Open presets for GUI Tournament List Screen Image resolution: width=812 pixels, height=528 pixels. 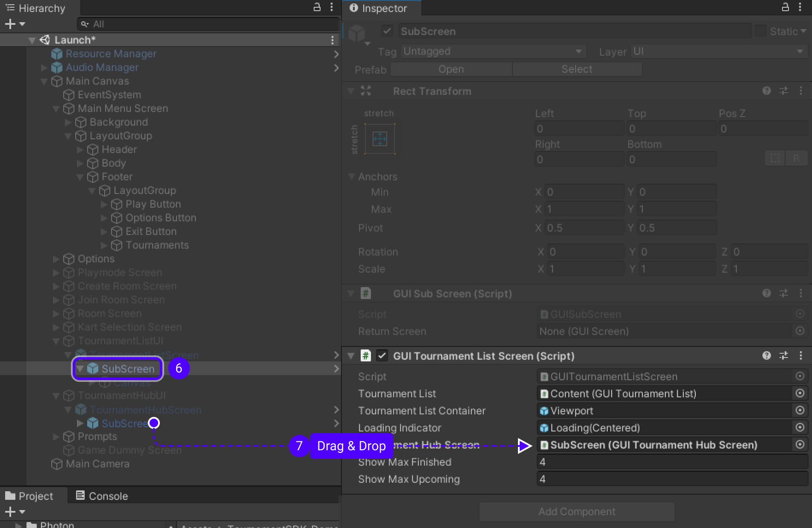click(784, 355)
